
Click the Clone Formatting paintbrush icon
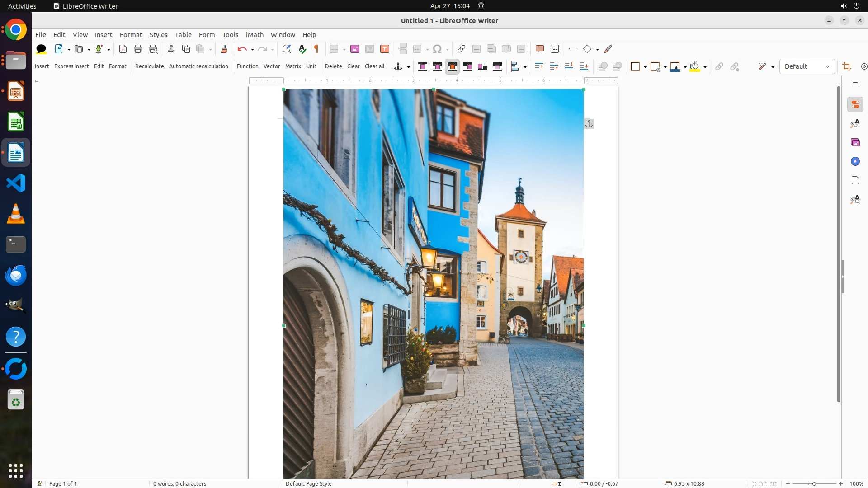click(x=224, y=49)
